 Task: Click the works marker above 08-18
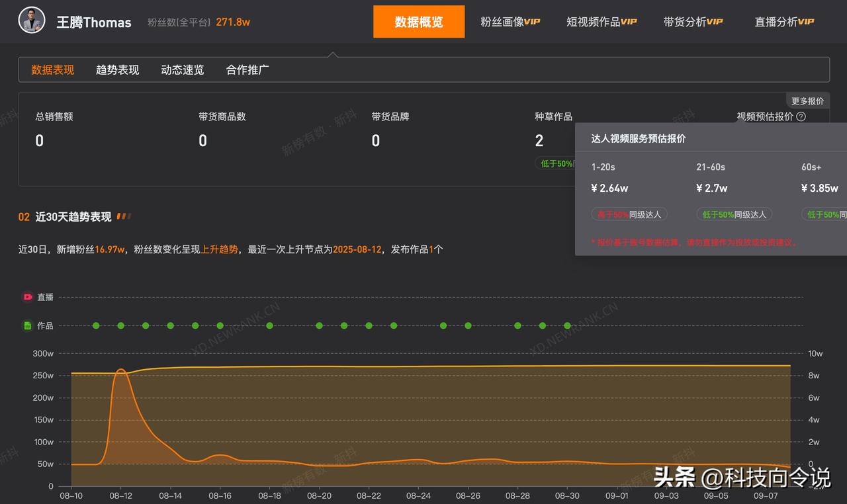coord(269,325)
